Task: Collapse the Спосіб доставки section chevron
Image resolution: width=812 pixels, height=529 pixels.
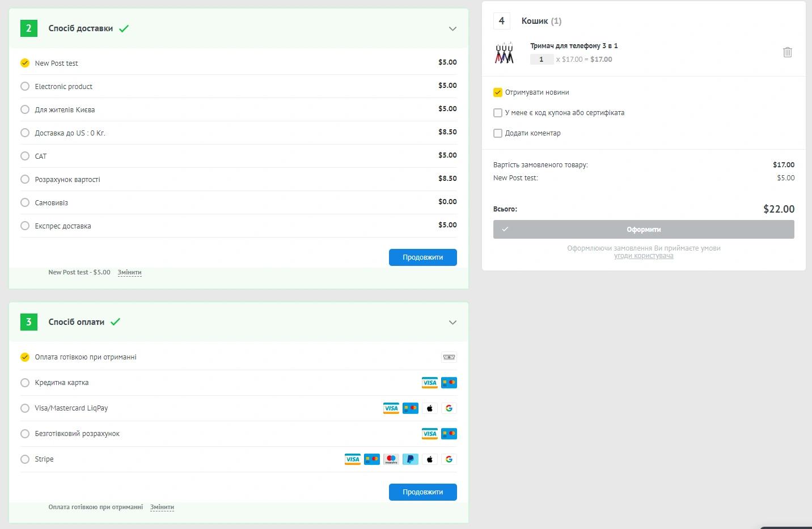Action: coord(452,29)
